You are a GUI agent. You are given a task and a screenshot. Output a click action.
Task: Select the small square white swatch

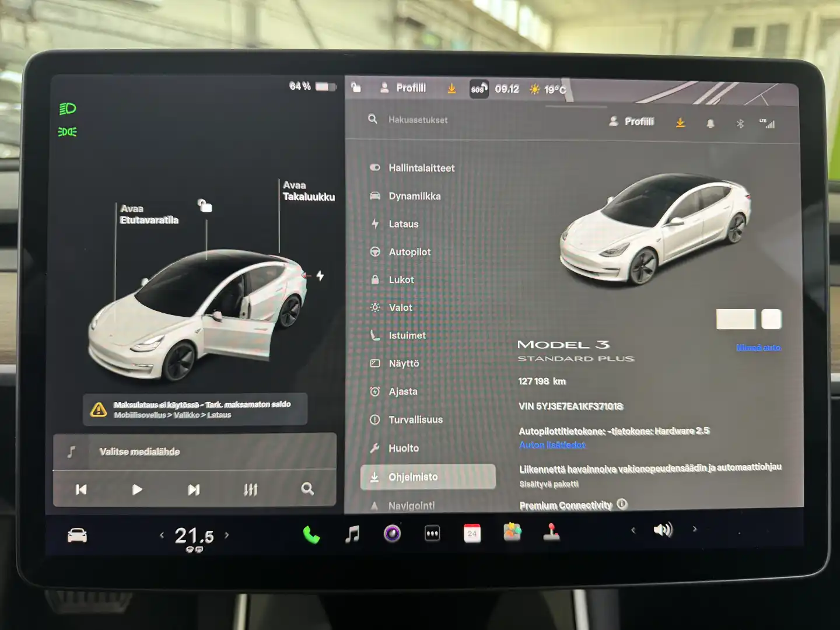pos(771,319)
